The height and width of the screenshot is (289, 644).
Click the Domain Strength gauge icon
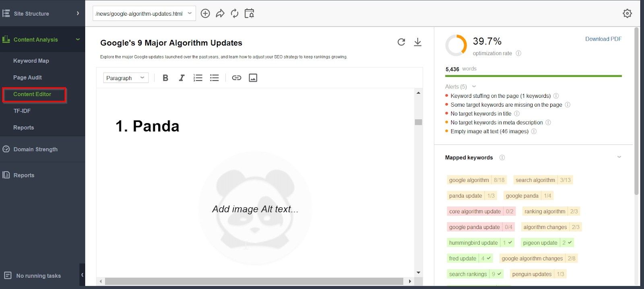coord(6,149)
